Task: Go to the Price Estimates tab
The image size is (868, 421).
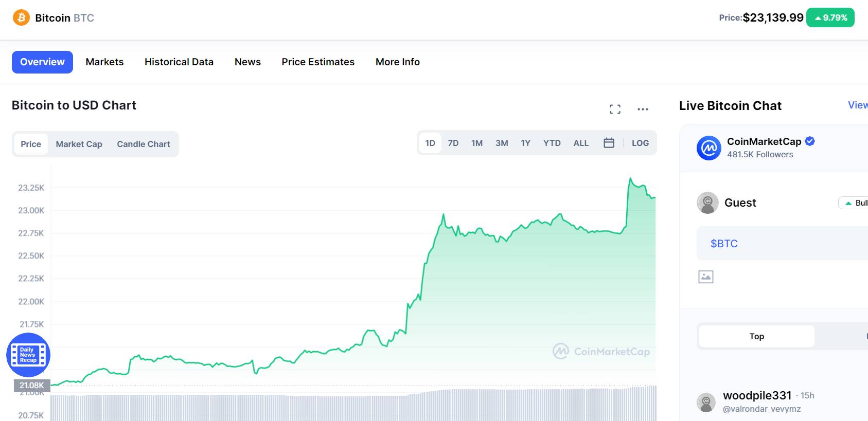Action: pyautogui.click(x=317, y=62)
